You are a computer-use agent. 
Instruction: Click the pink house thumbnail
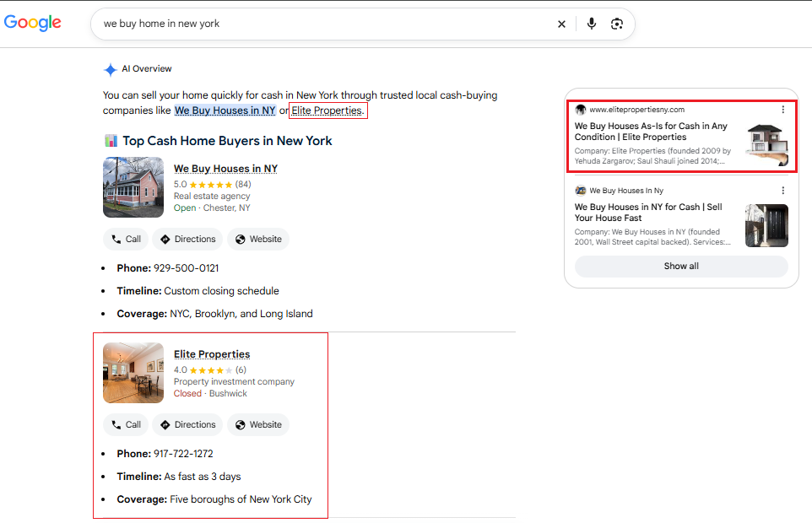133,187
